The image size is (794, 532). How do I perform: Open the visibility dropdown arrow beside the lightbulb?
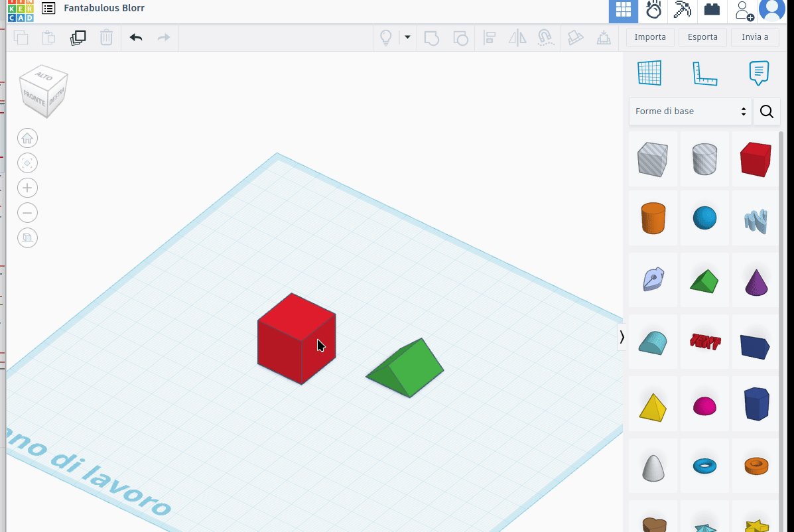click(x=407, y=37)
